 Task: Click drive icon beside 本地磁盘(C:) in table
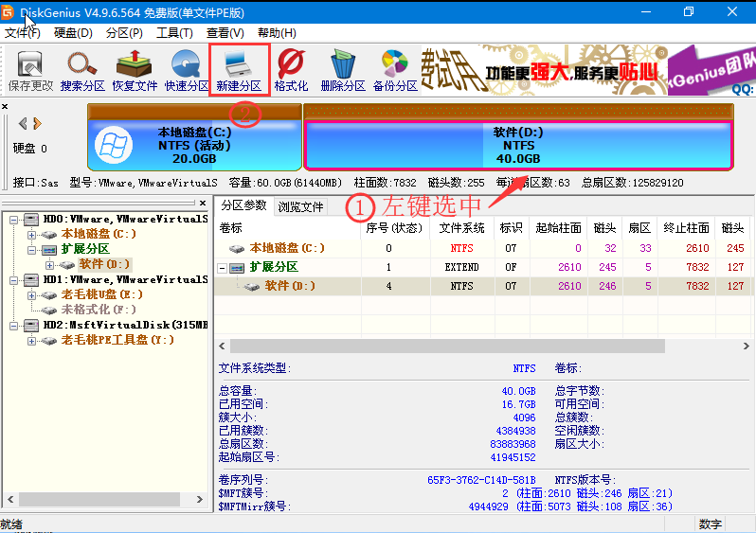point(237,249)
